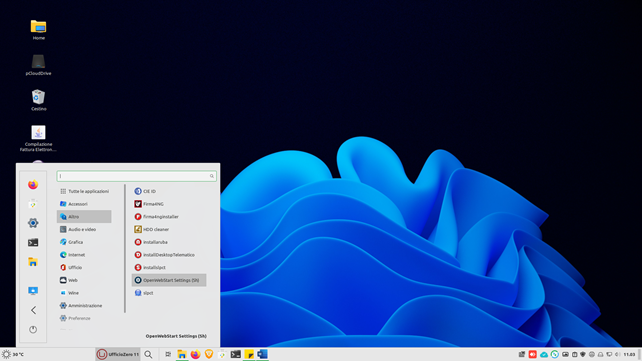Click the UfficioZero 11 menu button
642x361 pixels.
point(118,354)
